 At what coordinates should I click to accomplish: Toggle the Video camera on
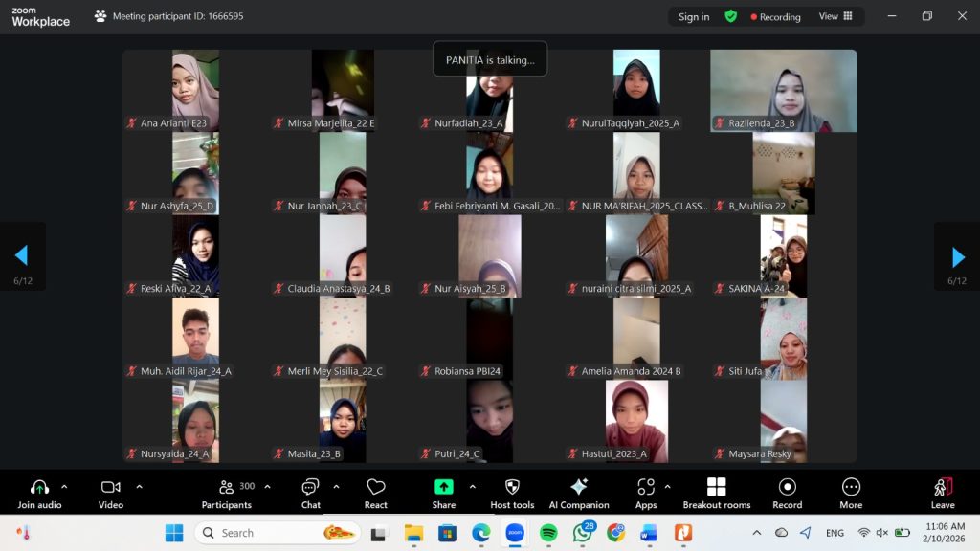click(x=111, y=493)
